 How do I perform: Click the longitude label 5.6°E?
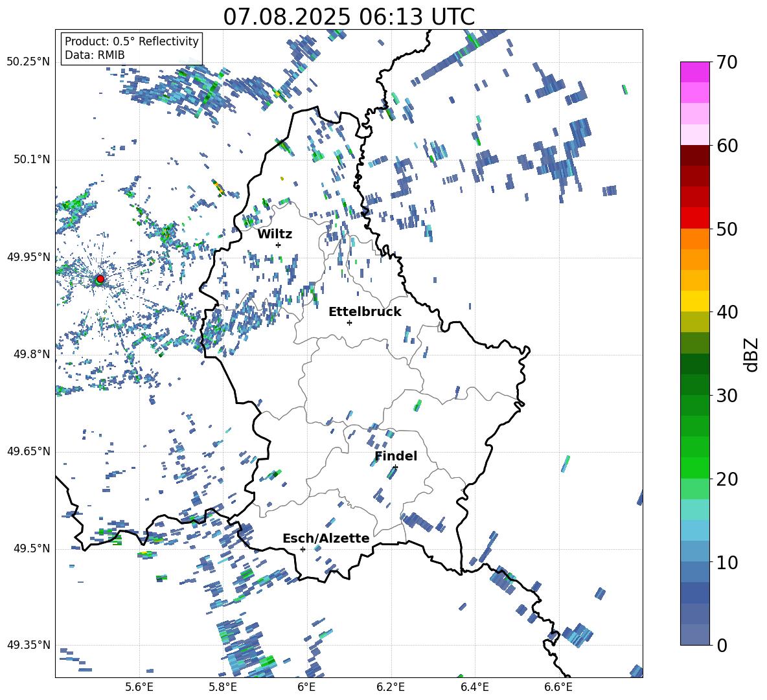pyautogui.click(x=139, y=688)
